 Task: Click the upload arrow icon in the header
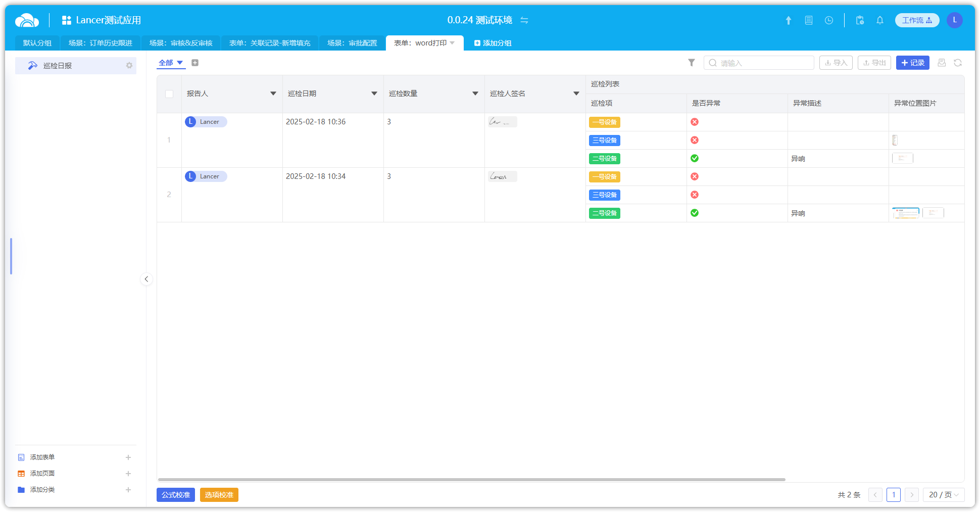[x=788, y=20]
